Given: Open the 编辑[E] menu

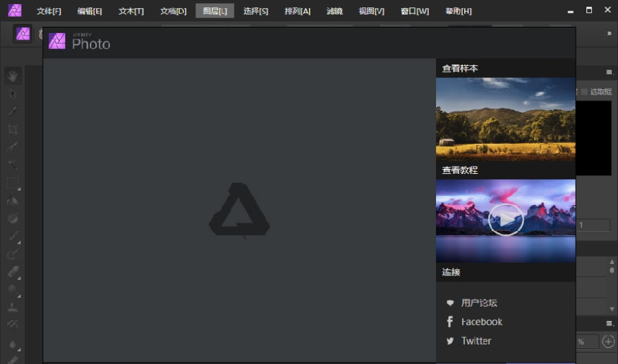Looking at the screenshot, I should [89, 11].
